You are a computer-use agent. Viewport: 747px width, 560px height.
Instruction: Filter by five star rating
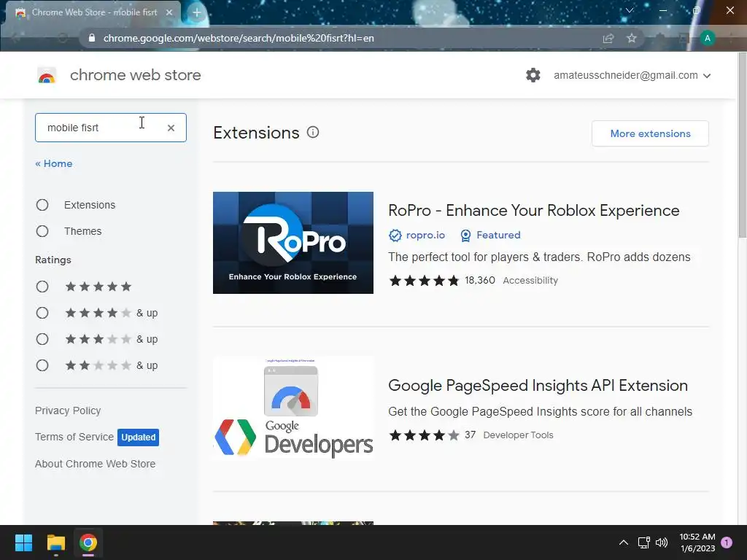[42, 287]
